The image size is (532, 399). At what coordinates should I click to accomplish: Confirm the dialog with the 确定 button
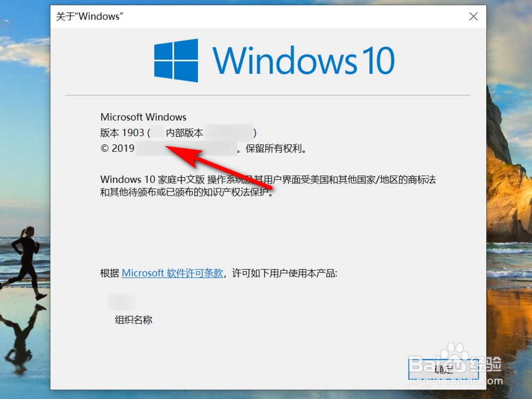pyautogui.click(x=444, y=370)
